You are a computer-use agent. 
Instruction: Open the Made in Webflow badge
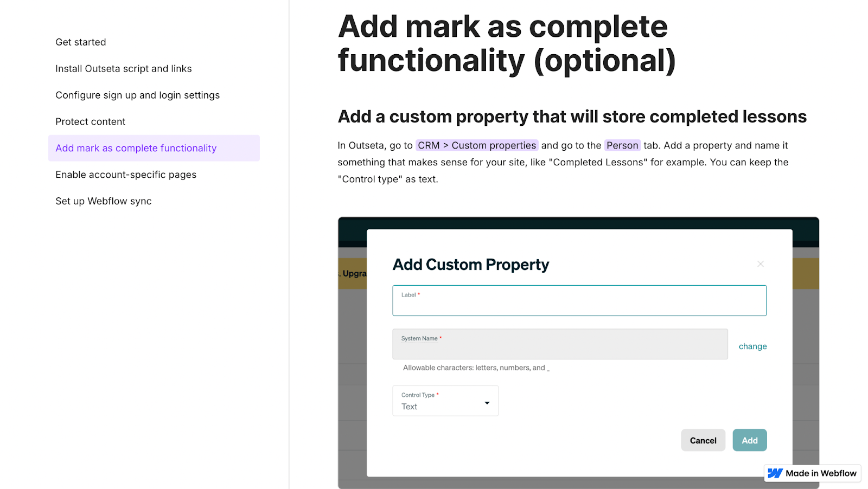812,473
